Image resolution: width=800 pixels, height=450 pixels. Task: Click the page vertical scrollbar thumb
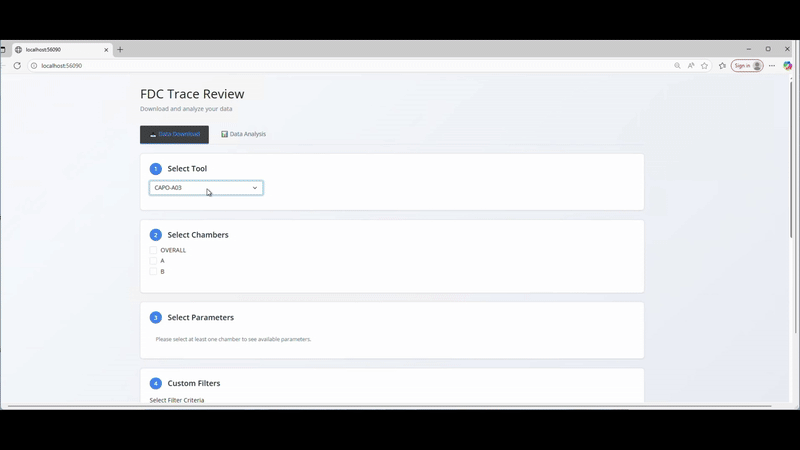point(792,158)
